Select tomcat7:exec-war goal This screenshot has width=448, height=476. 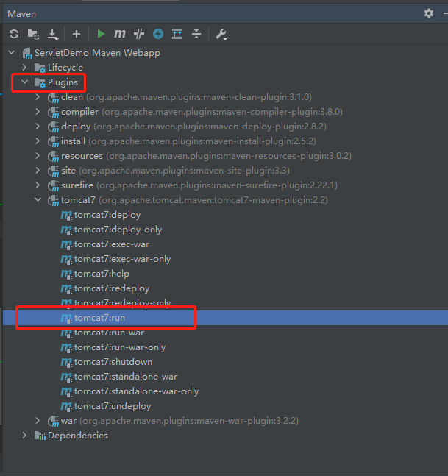pyautogui.click(x=112, y=244)
